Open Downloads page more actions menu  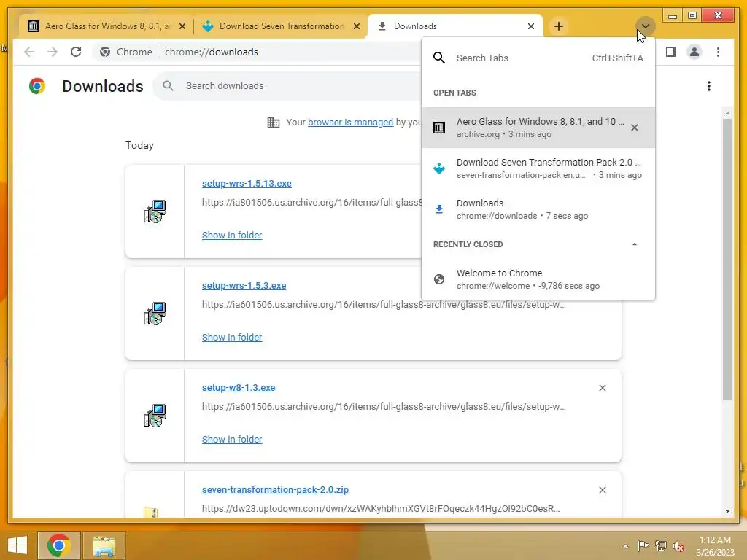[x=709, y=86]
